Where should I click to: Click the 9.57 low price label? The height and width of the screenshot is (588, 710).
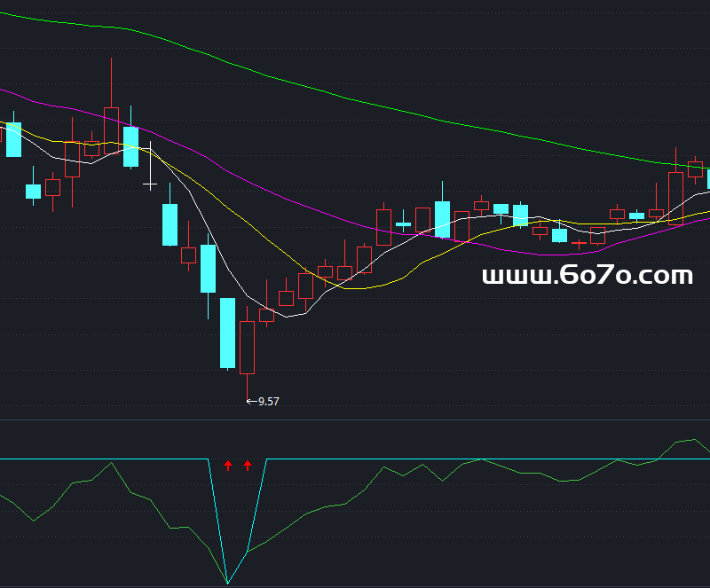[x=269, y=402]
